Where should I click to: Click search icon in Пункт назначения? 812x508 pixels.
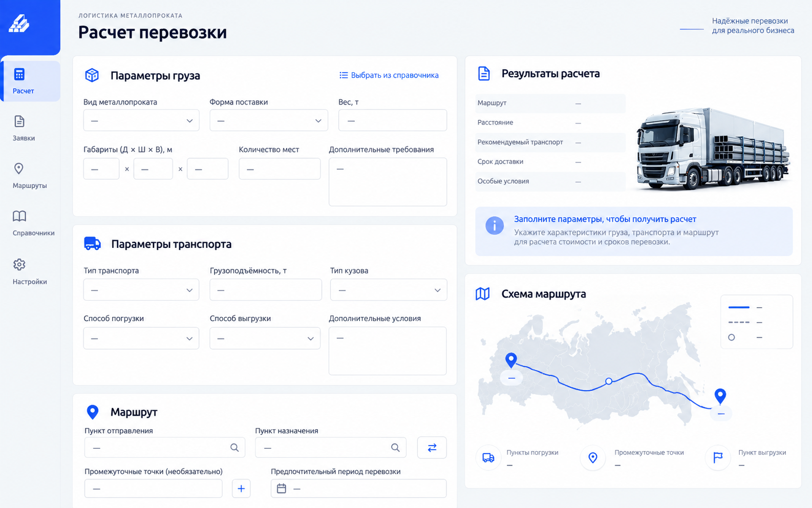395,448
